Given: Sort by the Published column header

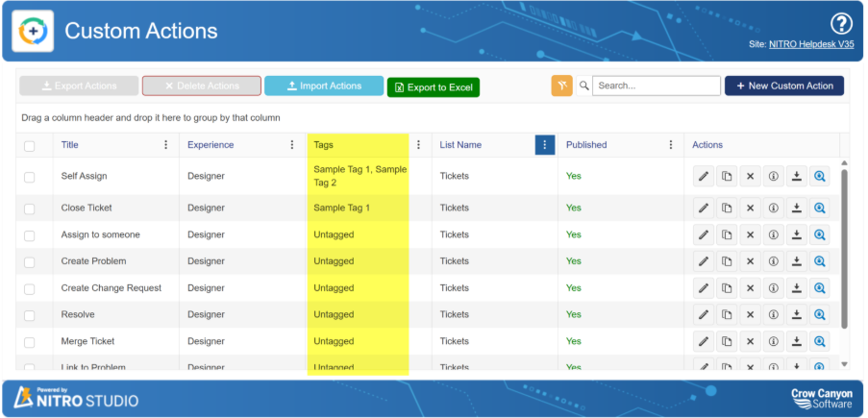Looking at the screenshot, I should (586, 145).
